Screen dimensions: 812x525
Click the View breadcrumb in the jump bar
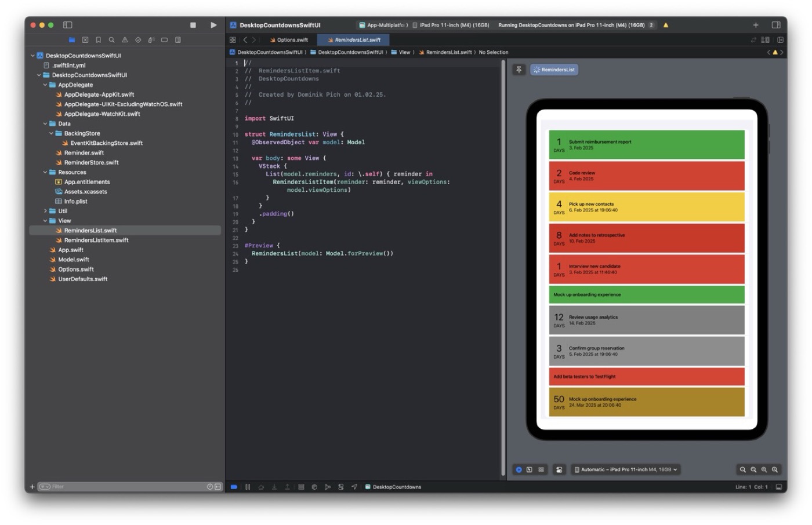click(x=401, y=52)
